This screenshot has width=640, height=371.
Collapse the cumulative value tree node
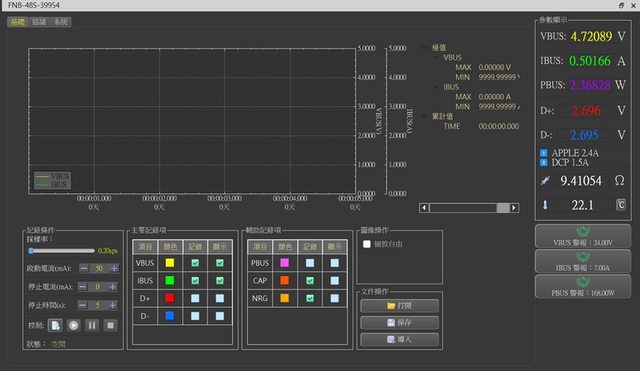425,116
